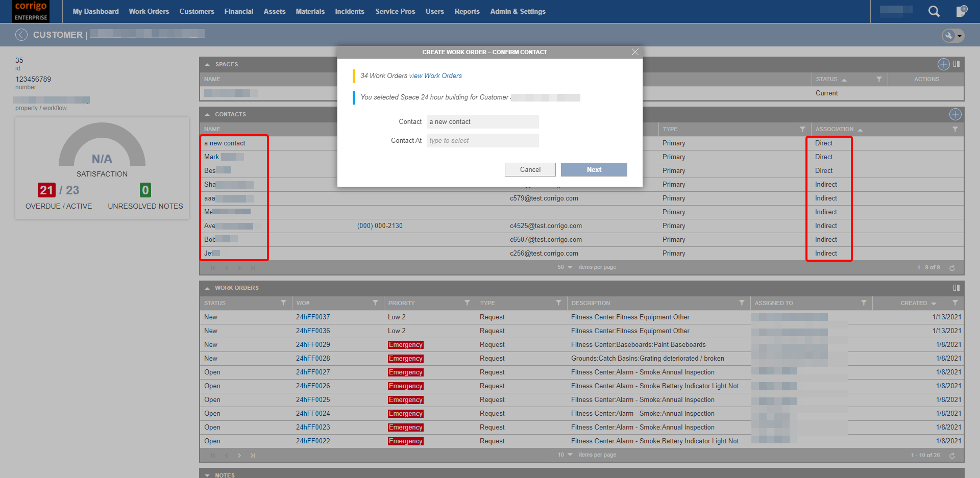The width and height of the screenshot is (980, 478).
Task: Open the global search magnifier icon
Action: 934,11
